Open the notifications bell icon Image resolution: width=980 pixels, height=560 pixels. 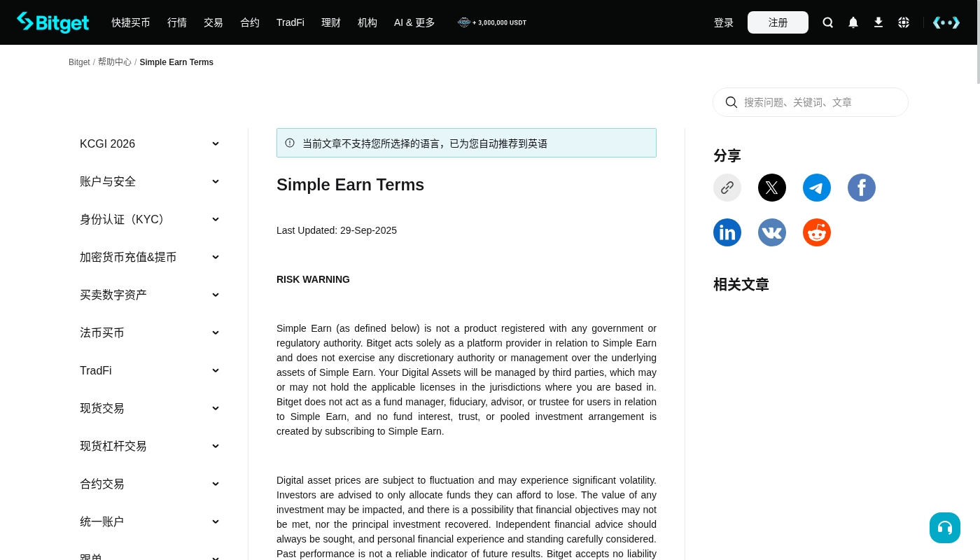coord(853,22)
